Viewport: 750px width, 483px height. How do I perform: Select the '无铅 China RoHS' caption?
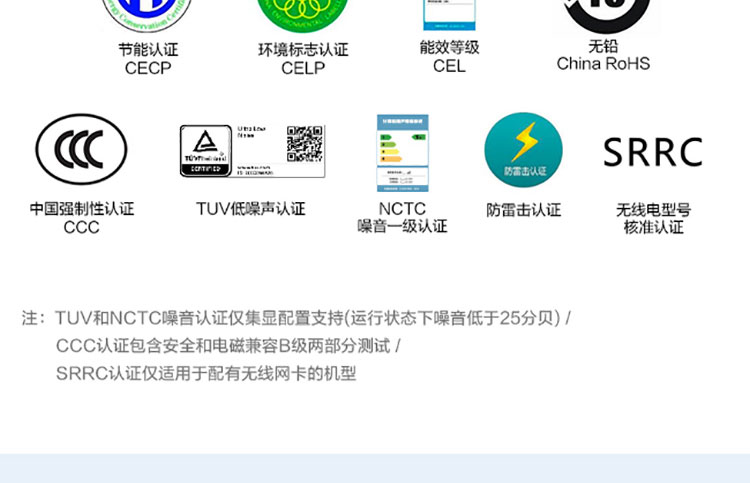pyautogui.click(x=603, y=55)
